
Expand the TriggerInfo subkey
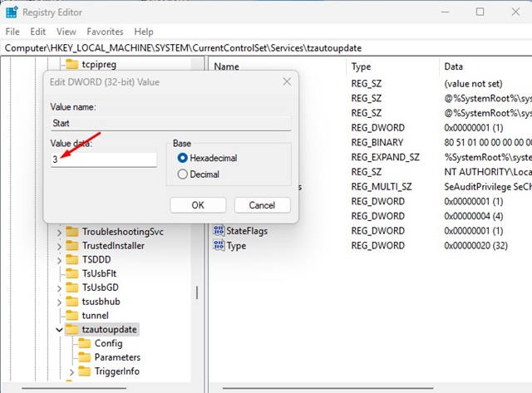click(71, 372)
